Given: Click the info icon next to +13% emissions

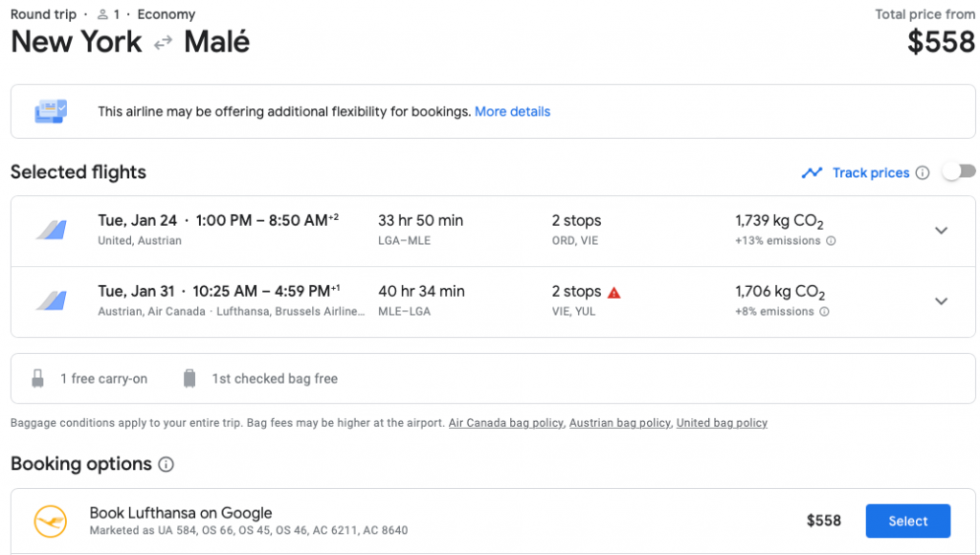Looking at the screenshot, I should click(831, 241).
